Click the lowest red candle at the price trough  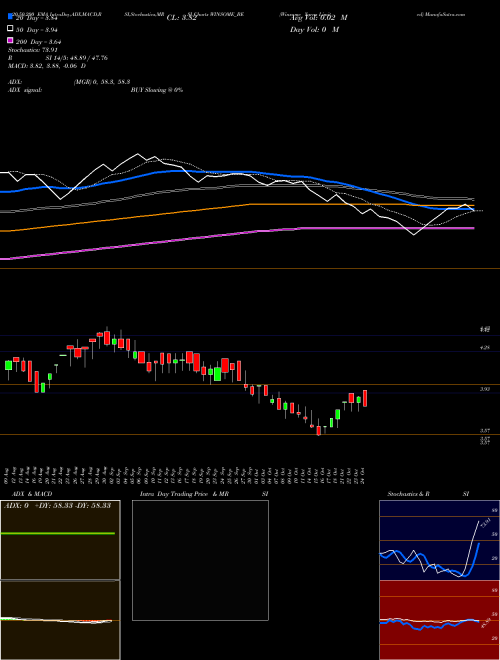(x=319, y=430)
